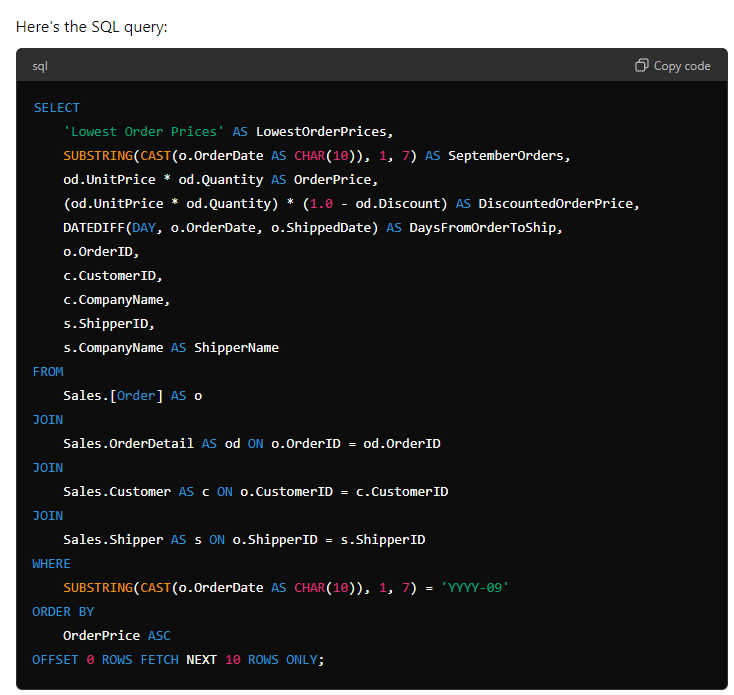
Task: Click the OrderPrice alias in the SELECT list
Action: 332,179
